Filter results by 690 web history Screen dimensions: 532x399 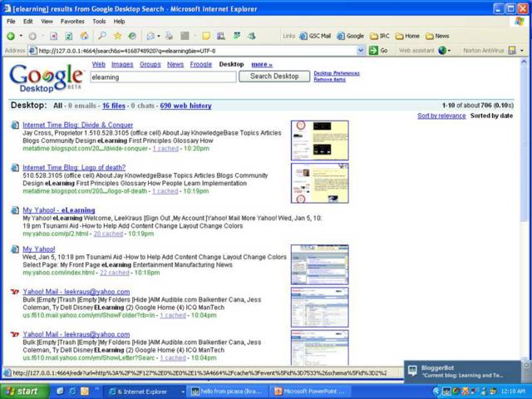pyautogui.click(x=185, y=106)
